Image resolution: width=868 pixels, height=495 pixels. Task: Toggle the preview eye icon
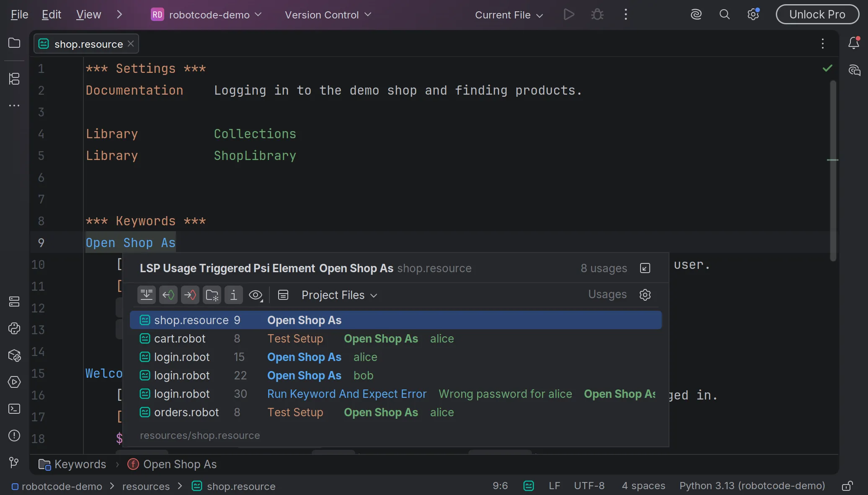256,295
